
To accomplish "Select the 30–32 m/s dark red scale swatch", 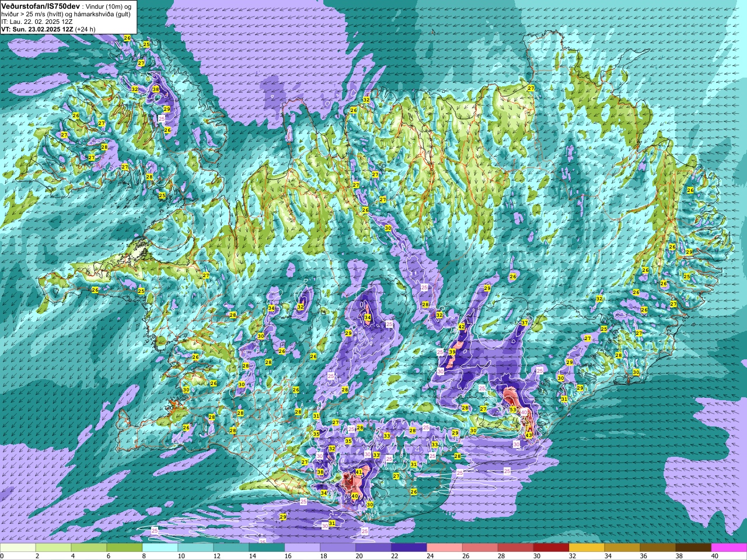I will click(x=551, y=548).
